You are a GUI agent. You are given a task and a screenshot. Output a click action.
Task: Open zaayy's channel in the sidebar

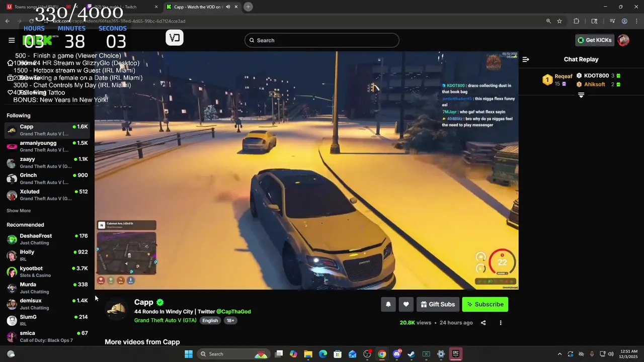47,162
